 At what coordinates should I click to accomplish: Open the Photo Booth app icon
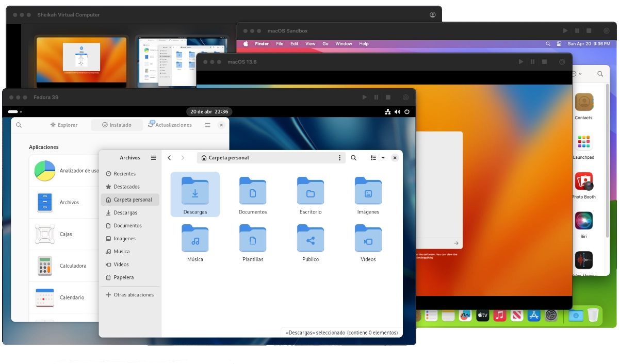(583, 181)
